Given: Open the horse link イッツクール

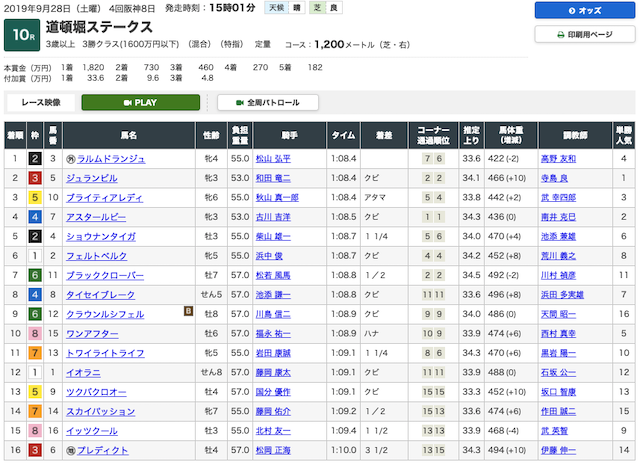Looking at the screenshot, I should pos(92,431).
